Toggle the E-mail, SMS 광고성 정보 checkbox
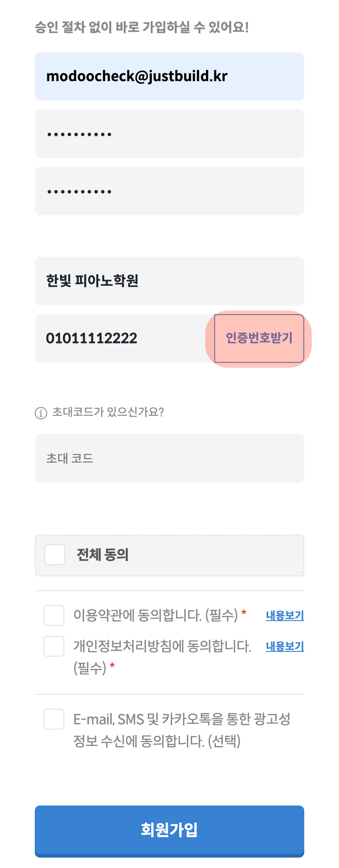339x868 pixels. point(54,719)
